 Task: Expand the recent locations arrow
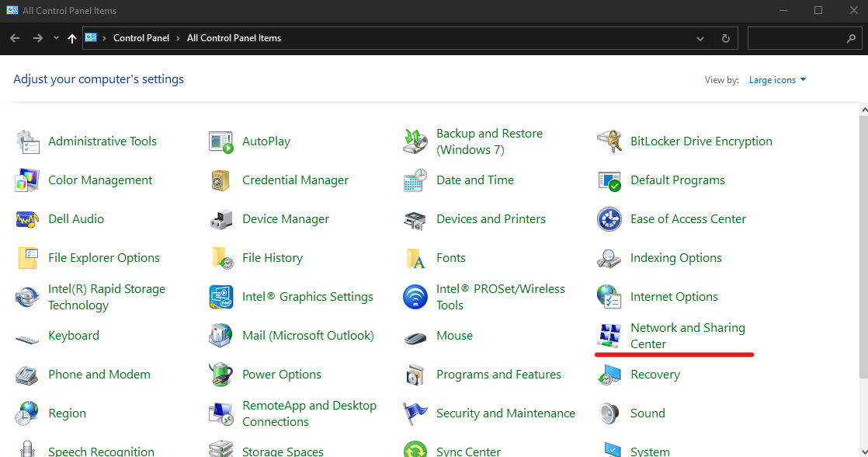(56, 38)
